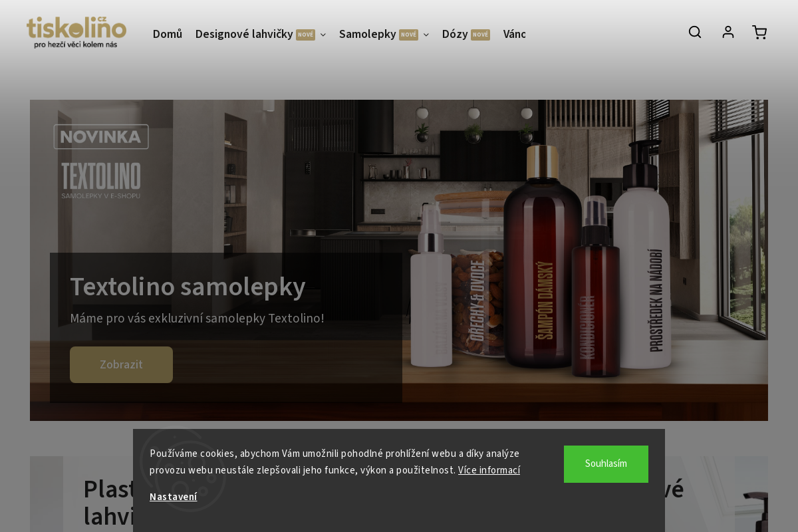This screenshot has height=532, width=798.
Task: Accept cookies with the Souhlasím button
Action: (606, 464)
